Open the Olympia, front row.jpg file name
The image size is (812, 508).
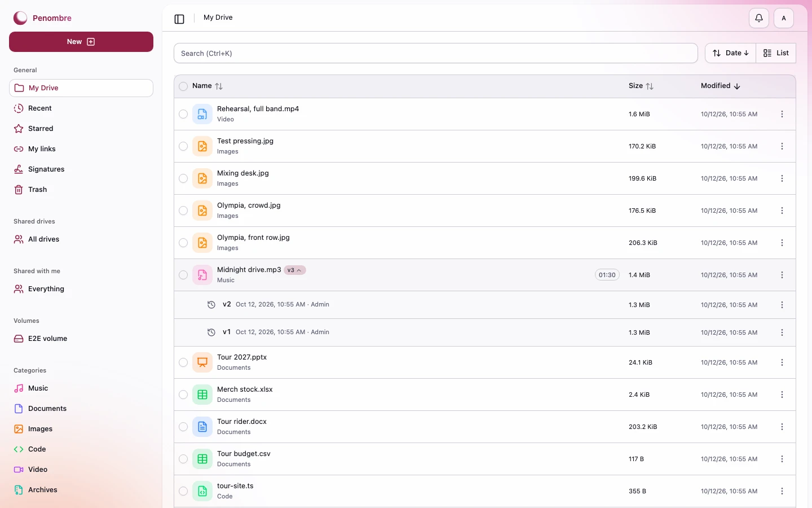tap(253, 238)
